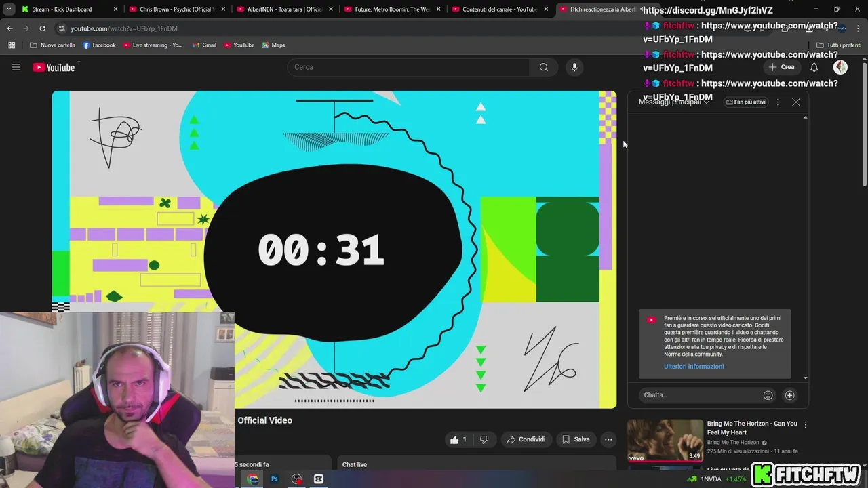Click the Official Video title text

pyautogui.click(x=265, y=420)
